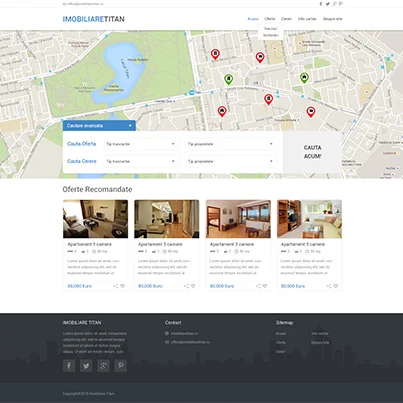
Task: Favorite the first Apartament 3 camere card
Action: [123, 286]
